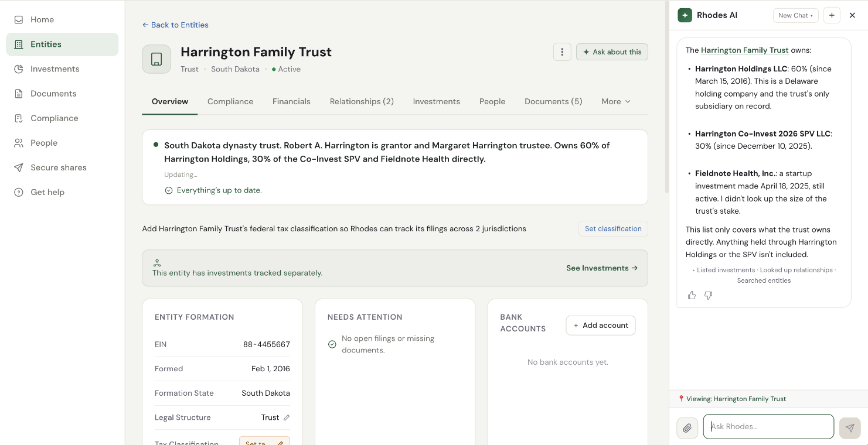
Task: Open the Documents (5) tab
Action: point(553,101)
